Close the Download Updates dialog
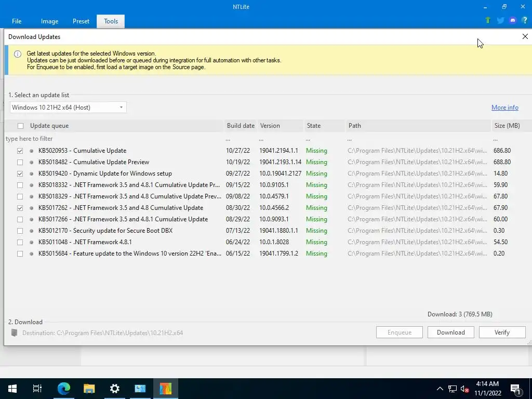The width and height of the screenshot is (532, 399). pos(525,36)
